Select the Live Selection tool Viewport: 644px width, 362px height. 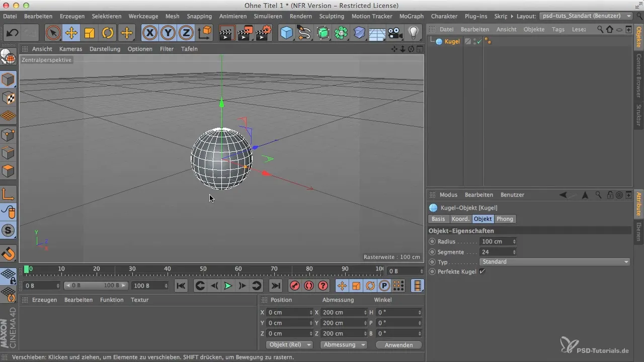[53, 33]
